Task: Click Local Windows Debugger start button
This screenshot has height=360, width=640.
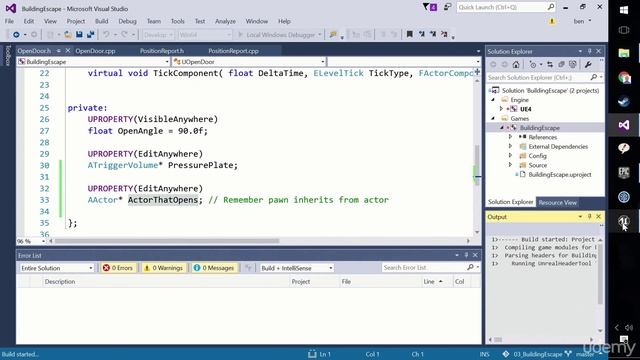Action: click(x=280, y=35)
